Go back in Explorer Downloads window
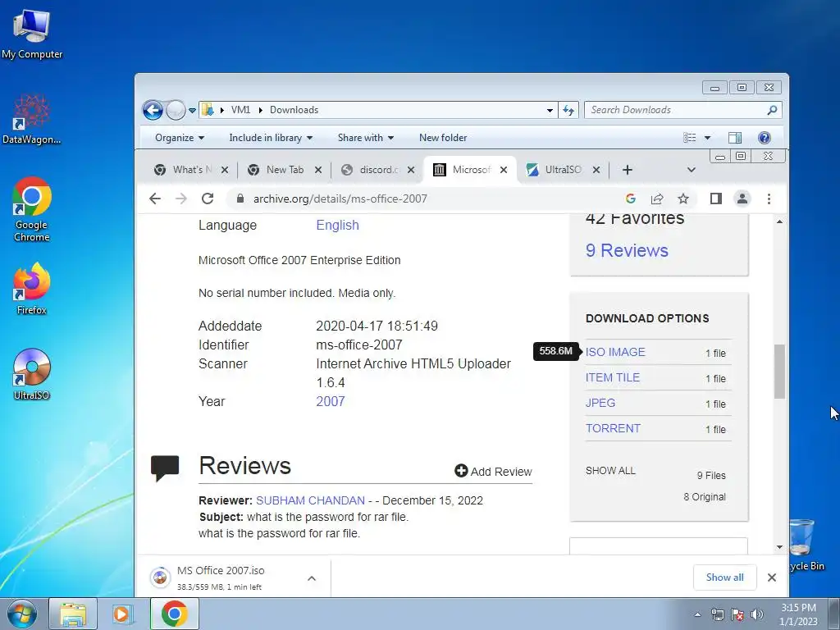840x630 pixels. [x=153, y=111]
